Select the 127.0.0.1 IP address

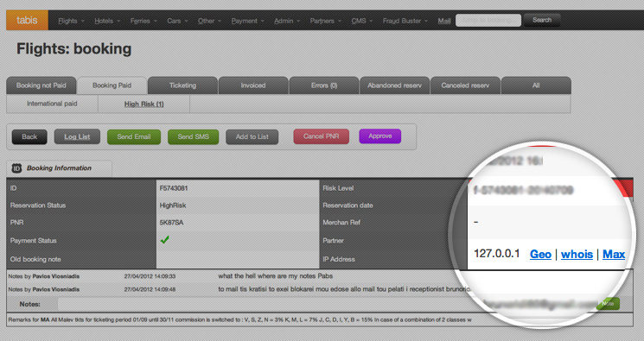[x=496, y=254]
